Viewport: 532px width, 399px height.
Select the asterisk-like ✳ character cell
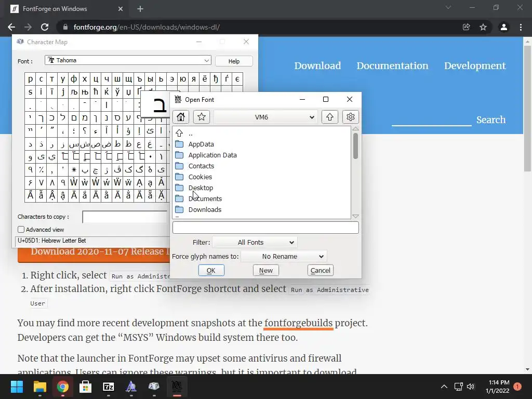[74, 170]
